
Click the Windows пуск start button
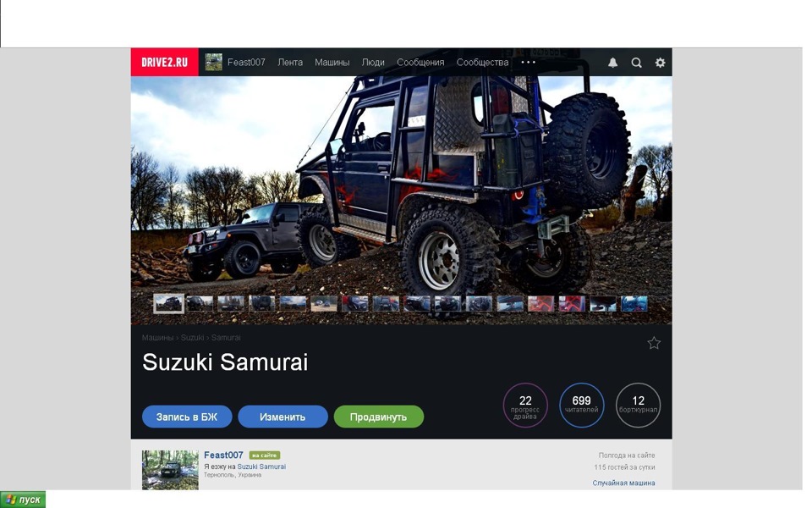click(x=23, y=500)
